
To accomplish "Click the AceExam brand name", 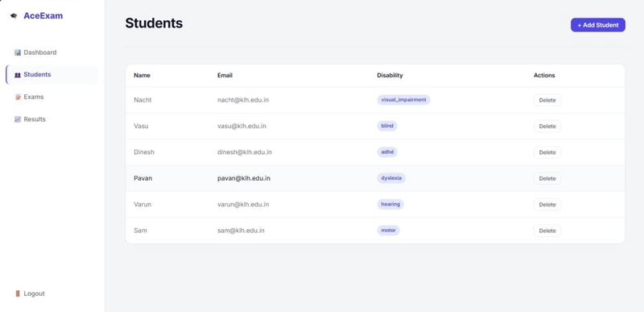I will coord(43,16).
